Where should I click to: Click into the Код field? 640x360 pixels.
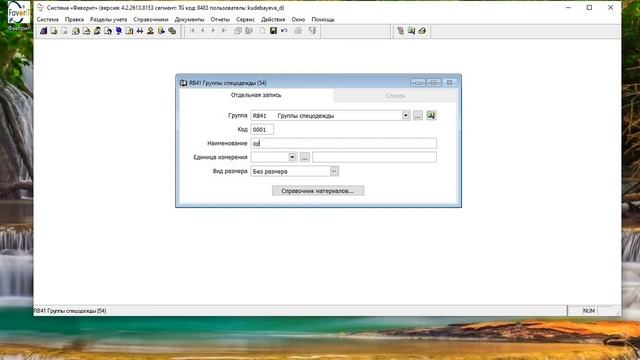coord(262,129)
